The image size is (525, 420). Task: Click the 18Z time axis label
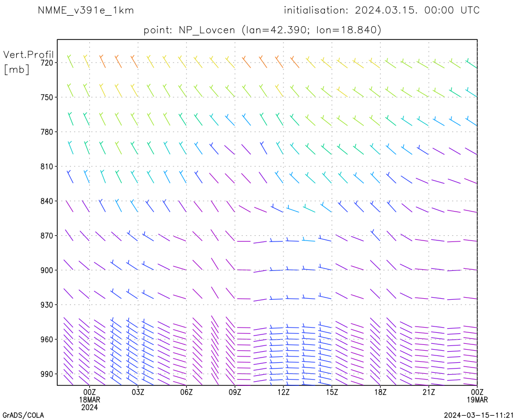point(380,392)
